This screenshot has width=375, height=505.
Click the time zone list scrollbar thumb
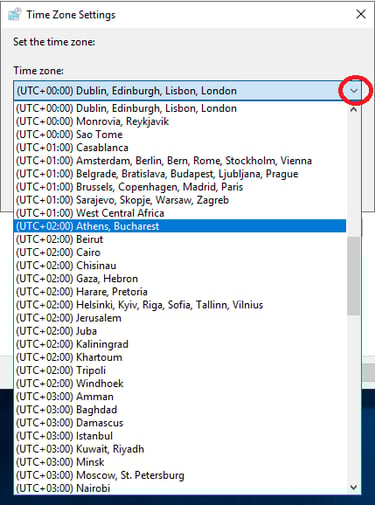(x=353, y=276)
